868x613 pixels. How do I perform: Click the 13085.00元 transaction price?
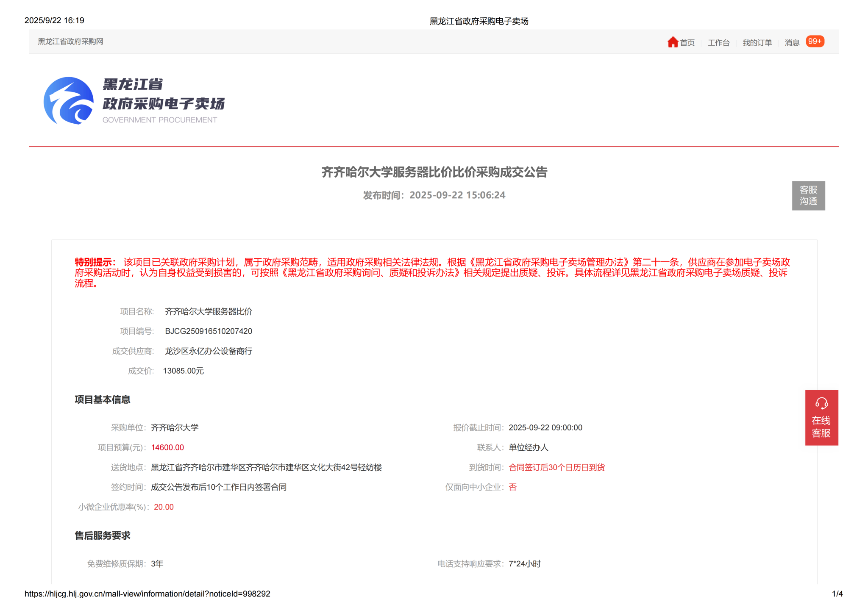[x=183, y=371]
